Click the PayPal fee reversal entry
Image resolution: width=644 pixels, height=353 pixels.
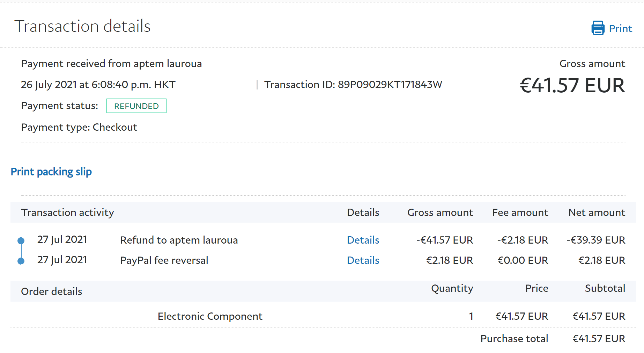coord(164,260)
